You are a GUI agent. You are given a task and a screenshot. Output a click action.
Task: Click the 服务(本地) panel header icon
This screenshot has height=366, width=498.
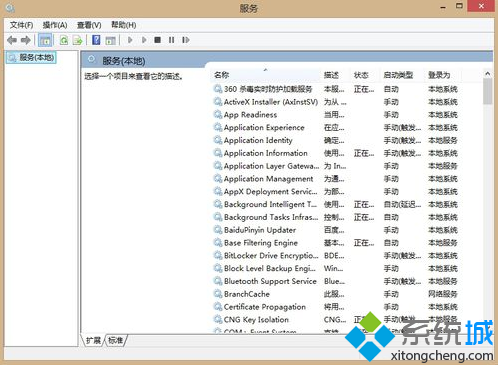[x=91, y=60]
